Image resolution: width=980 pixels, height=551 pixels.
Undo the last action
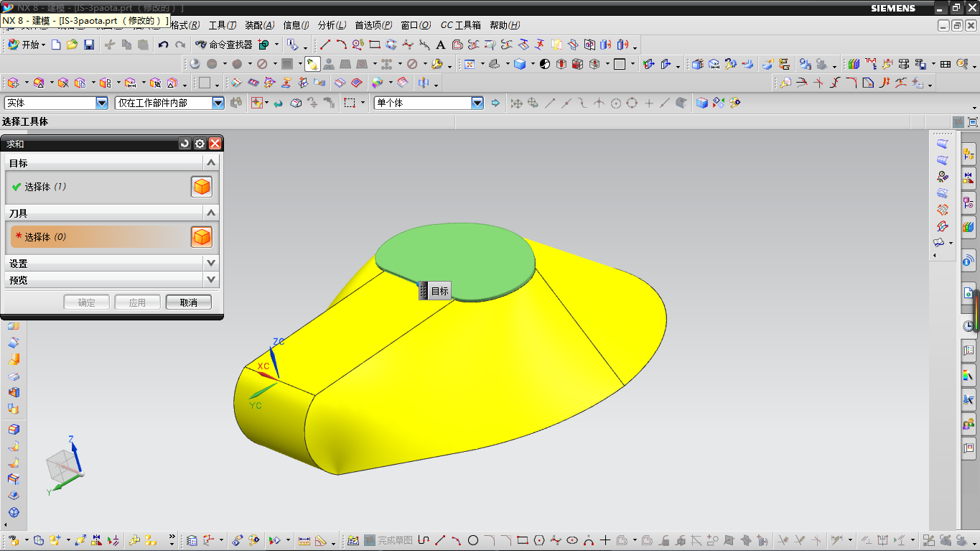[x=164, y=45]
